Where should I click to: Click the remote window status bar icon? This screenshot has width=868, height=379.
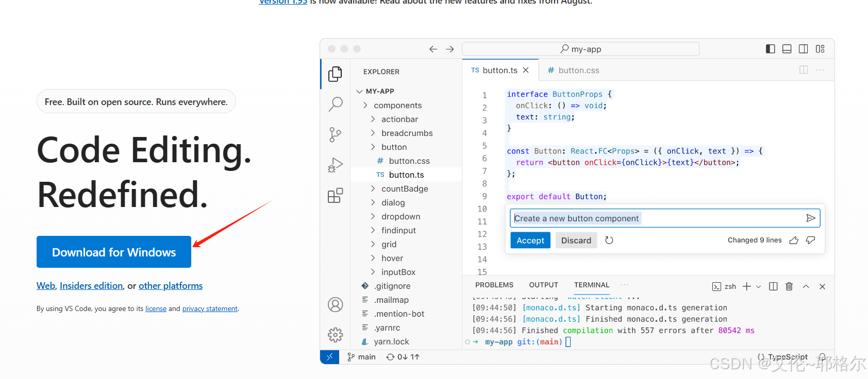(x=329, y=357)
